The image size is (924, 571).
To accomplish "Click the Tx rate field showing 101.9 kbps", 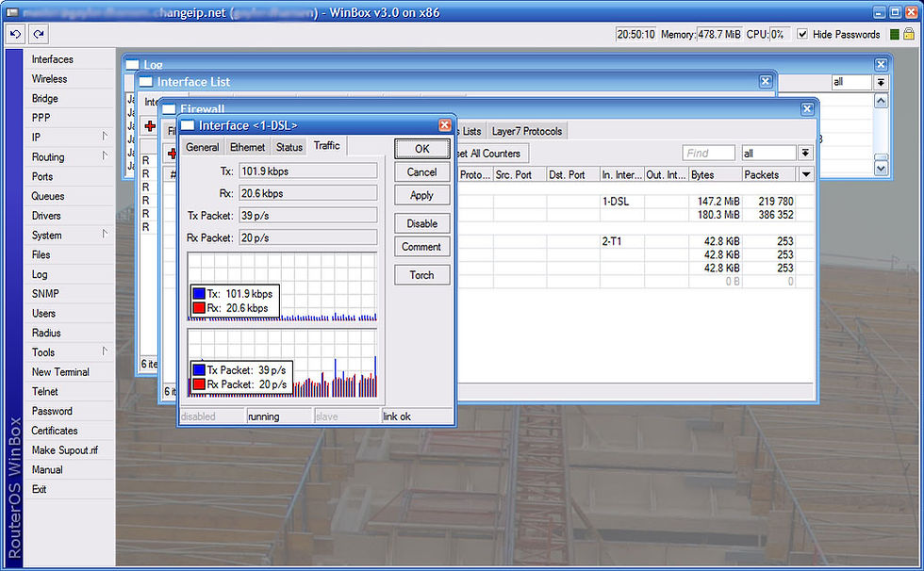I will click(307, 171).
